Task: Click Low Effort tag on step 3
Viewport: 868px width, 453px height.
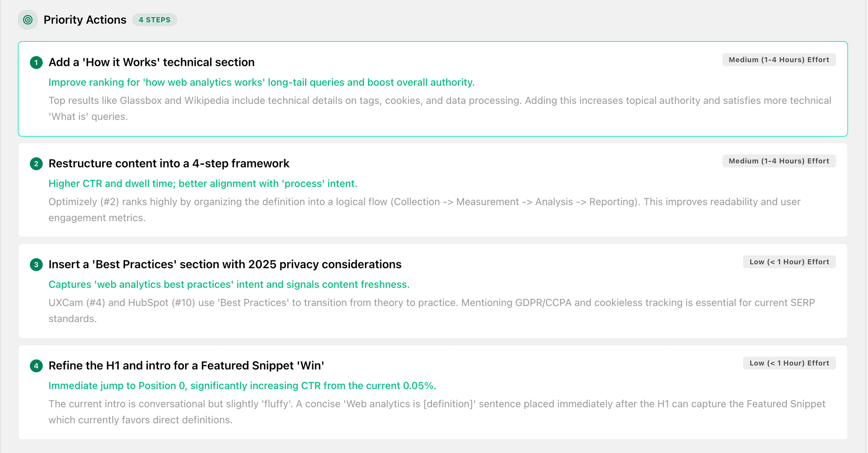Action: pos(789,262)
